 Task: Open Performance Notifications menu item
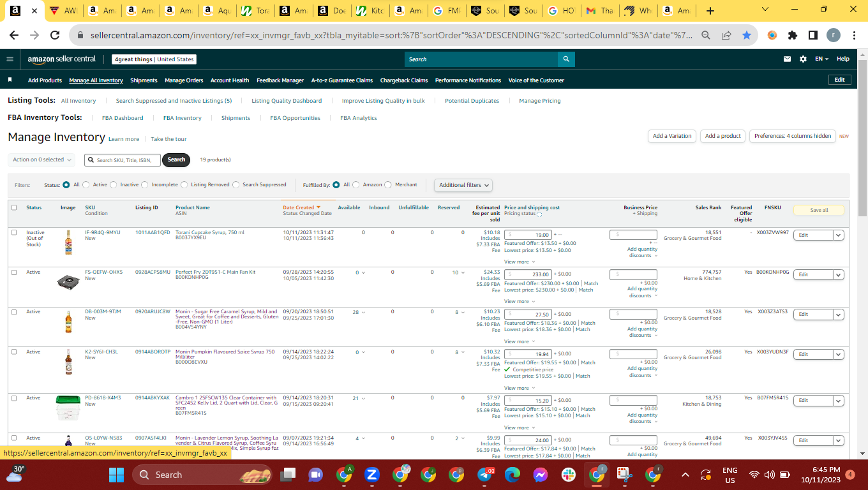click(468, 80)
